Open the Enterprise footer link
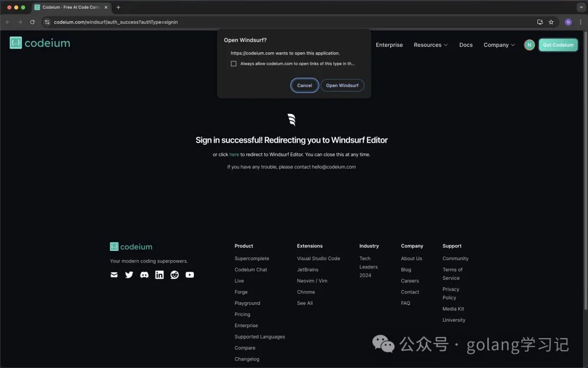Screen dimensions: 588x368 tap(246, 326)
